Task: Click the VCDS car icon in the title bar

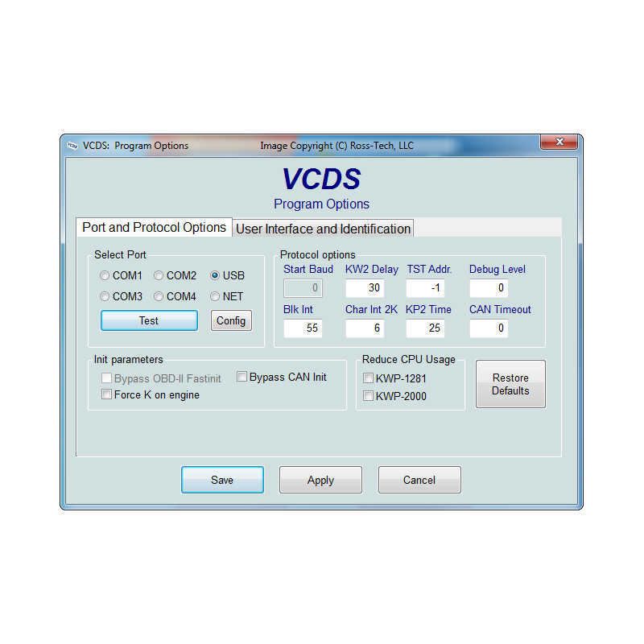Action: [x=73, y=146]
